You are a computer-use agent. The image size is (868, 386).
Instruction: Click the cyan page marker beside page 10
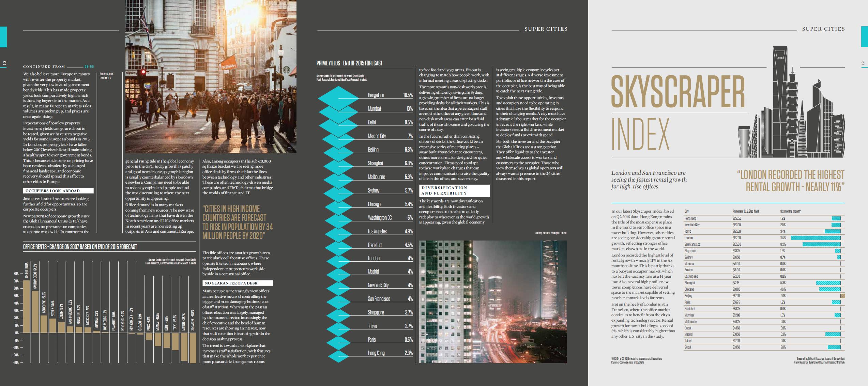pyautogui.click(x=3, y=37)
